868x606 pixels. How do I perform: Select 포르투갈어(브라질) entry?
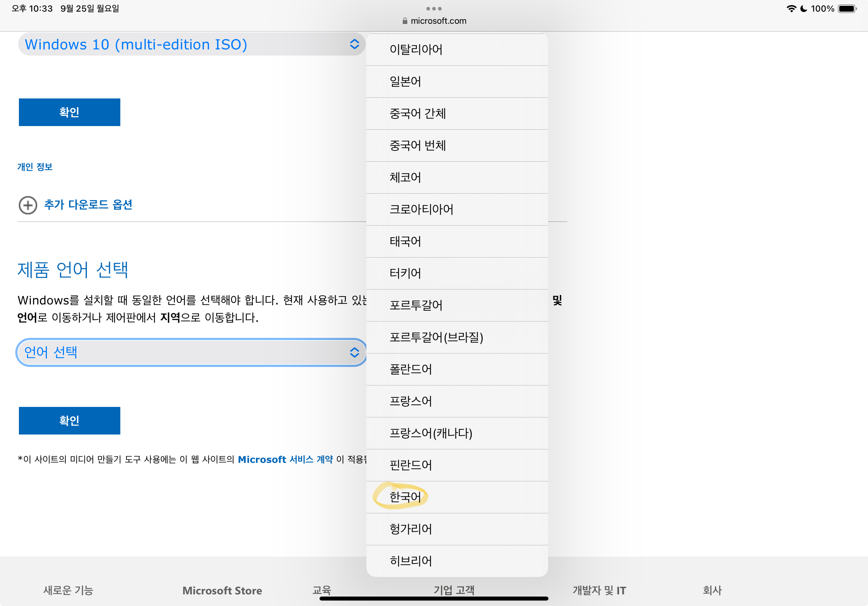point(436,337)
